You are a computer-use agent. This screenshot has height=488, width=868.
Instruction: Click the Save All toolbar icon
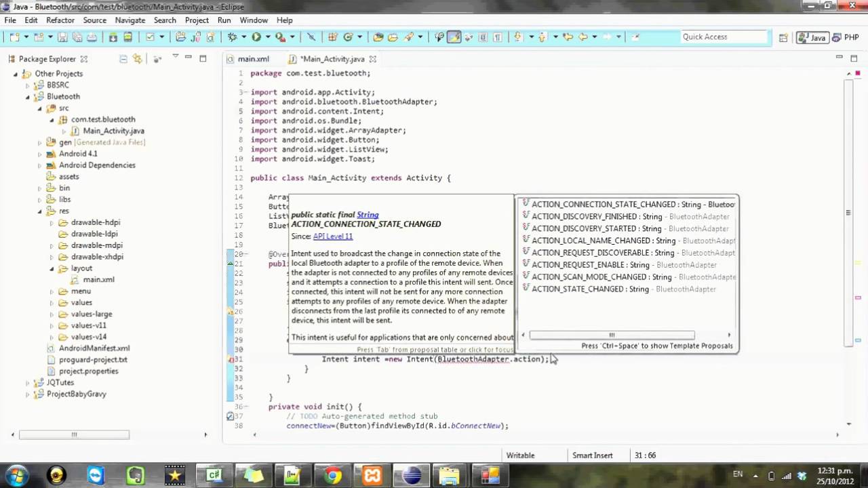point(77,37)
